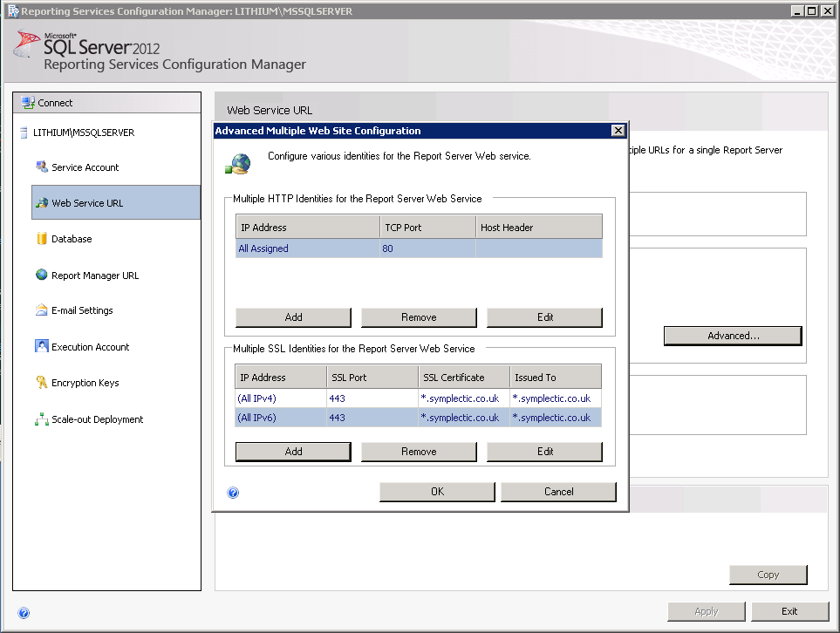Click the Encryption Keys icon
840x633 pixels.
[x=41, y=383]
